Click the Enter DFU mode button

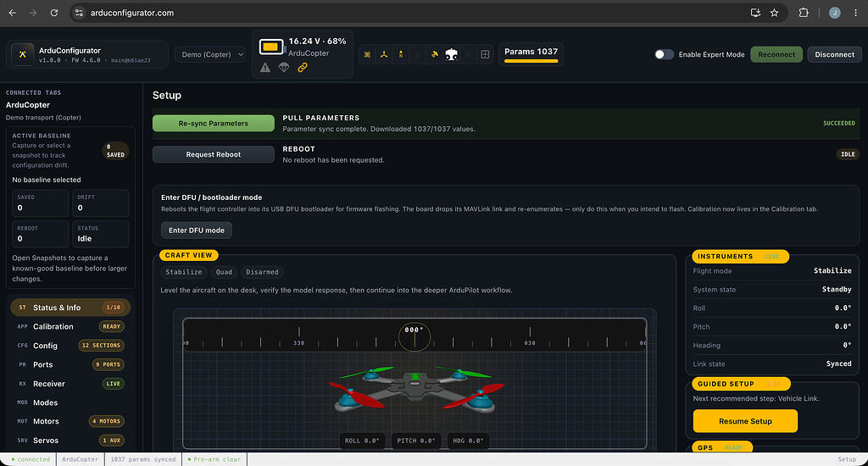pos(197,230)
